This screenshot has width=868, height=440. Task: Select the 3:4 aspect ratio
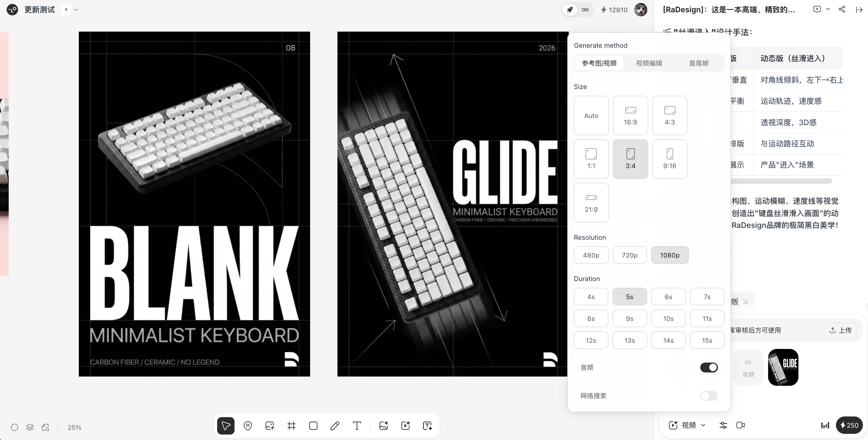(630, 159)
